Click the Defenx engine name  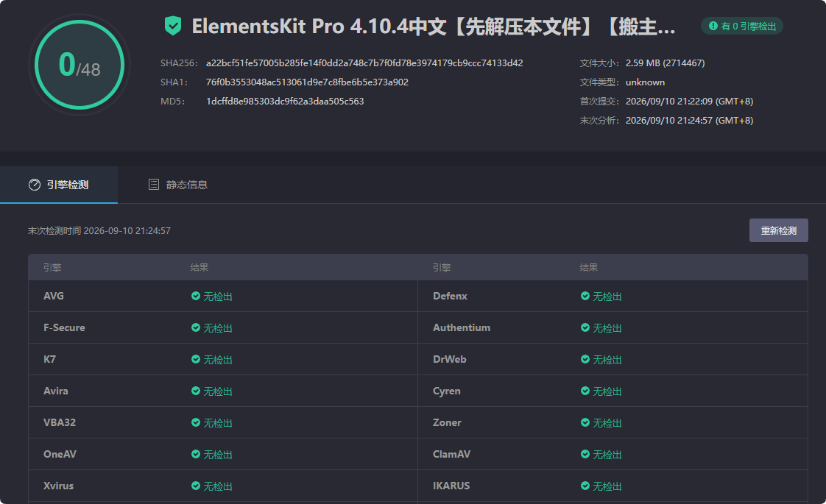coord(451,296)
